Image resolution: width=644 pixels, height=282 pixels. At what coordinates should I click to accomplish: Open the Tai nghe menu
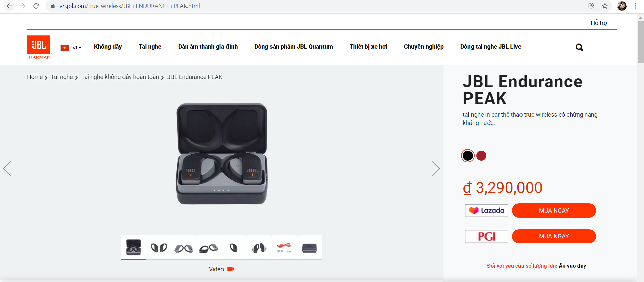(150, 47)
